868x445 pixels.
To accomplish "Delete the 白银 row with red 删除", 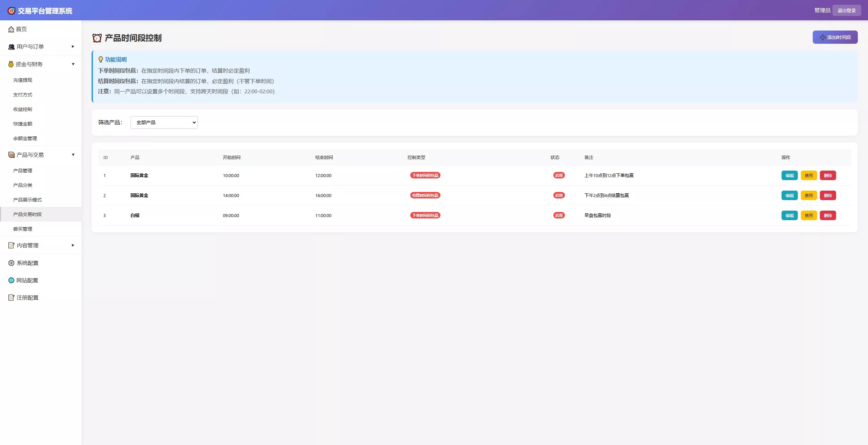I will [x=828, y=215].
